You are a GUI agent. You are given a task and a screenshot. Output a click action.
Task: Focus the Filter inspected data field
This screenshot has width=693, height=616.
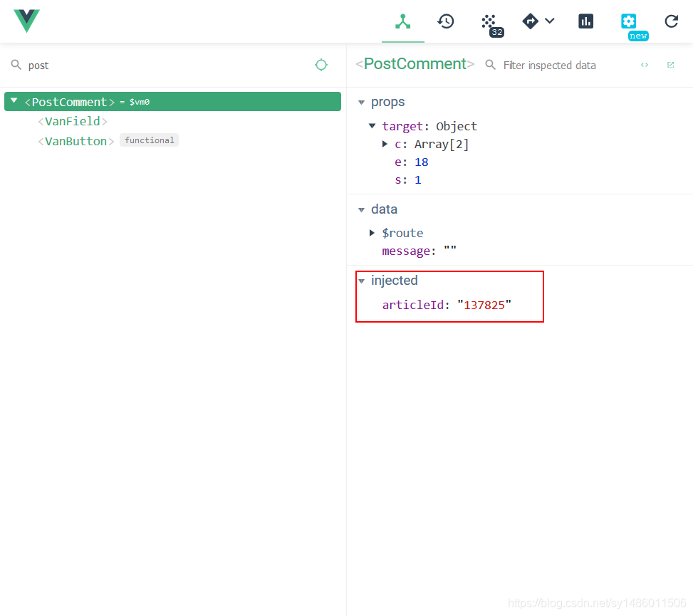point(566,66)
